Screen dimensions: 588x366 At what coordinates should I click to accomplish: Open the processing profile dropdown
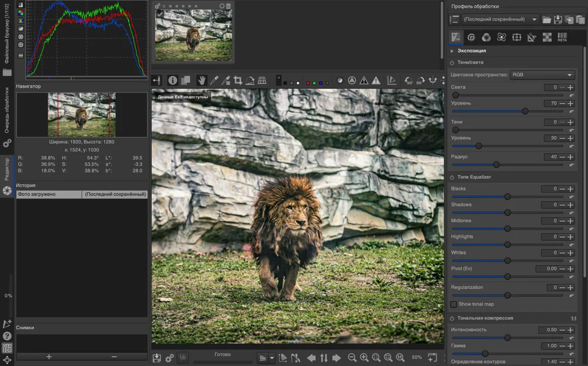pos(499,19)
